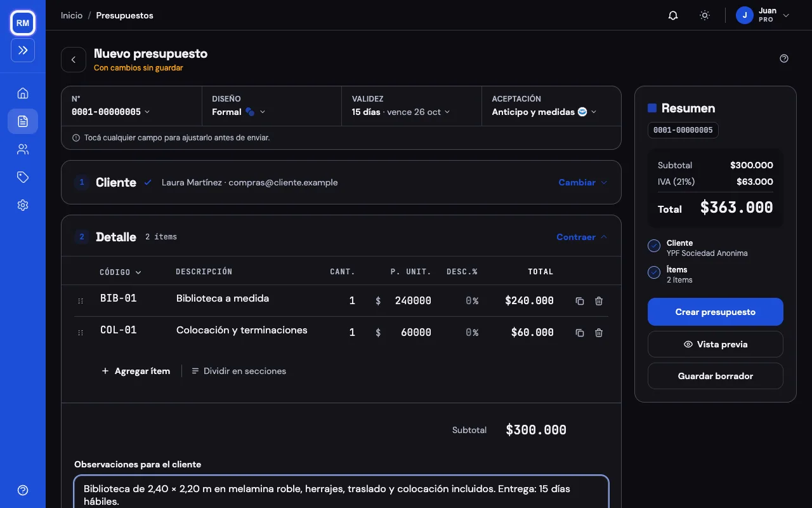Click Agregar ítem
This screenshot has height=508, width=812.
[x=136, y=371]
